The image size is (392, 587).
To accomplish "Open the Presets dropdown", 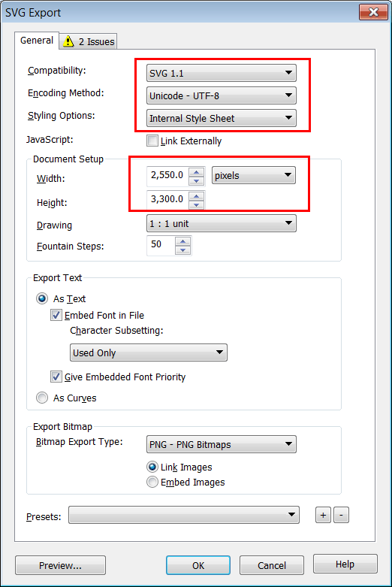I will (x=184, y=515).
